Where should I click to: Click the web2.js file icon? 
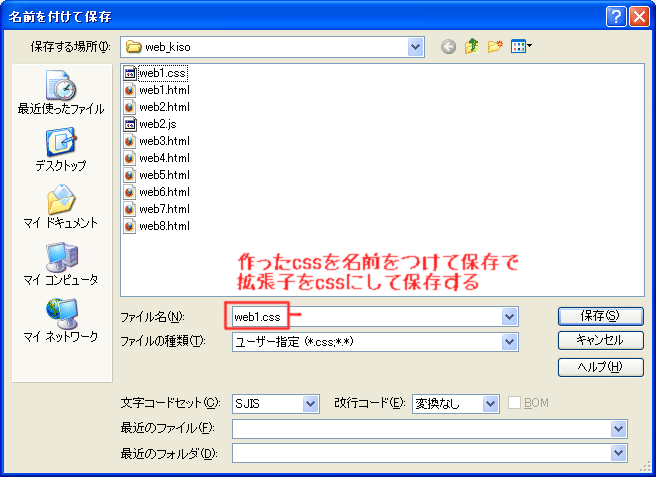[x=130, y=124]
